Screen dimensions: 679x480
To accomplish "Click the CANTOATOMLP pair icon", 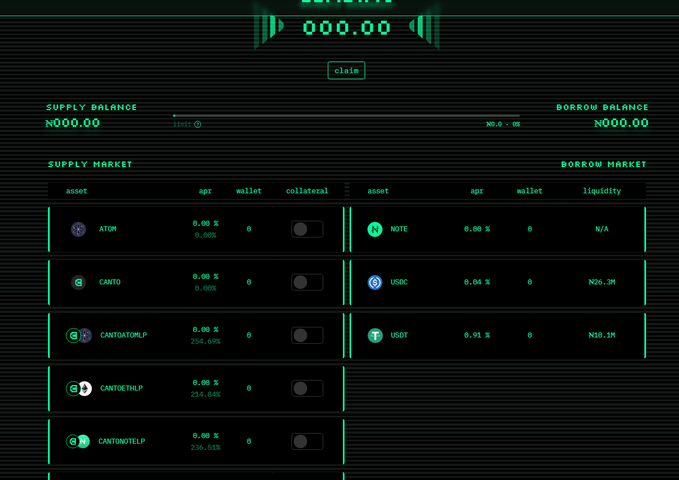I will (79, 335).
